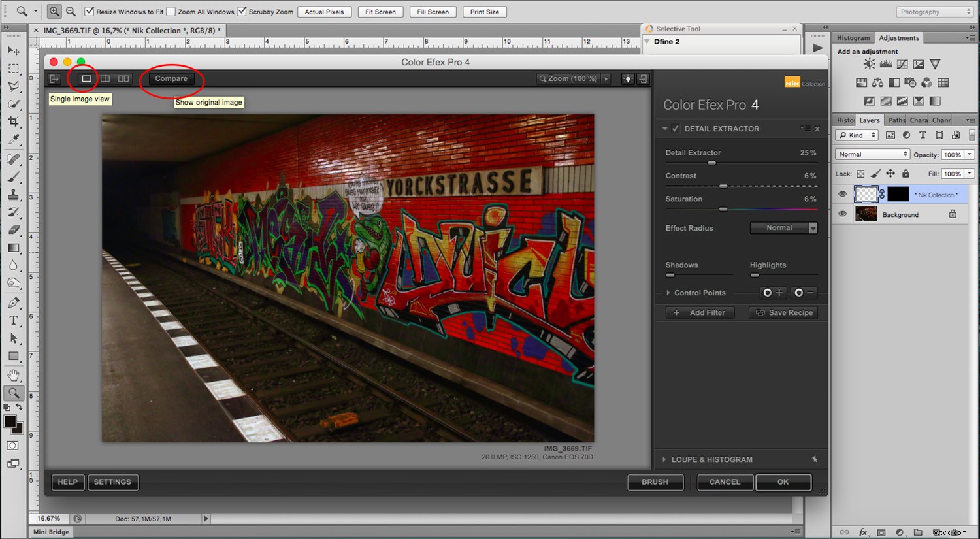Open the Effect Radius dropdown
Image resolution: width=980 pixels, height=539 pixels.
783,227
